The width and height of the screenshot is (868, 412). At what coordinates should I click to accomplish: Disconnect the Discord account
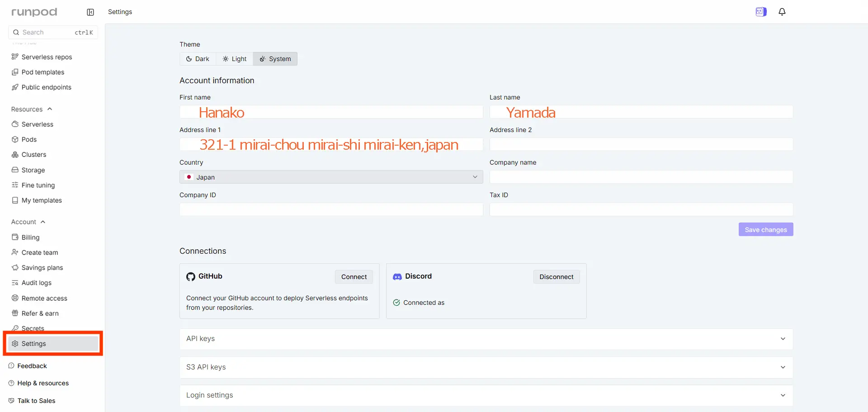pos(556,277)
